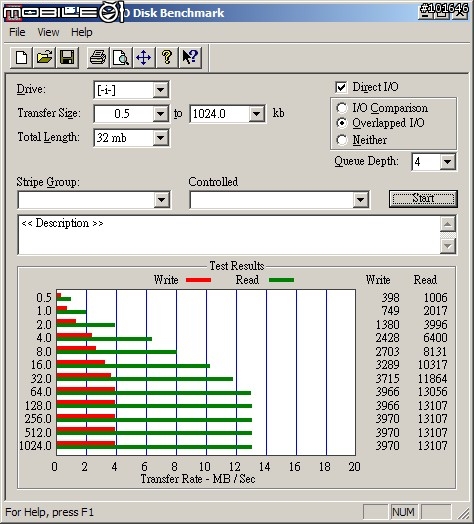Click the New document toolbar icon

click(21, 57)
